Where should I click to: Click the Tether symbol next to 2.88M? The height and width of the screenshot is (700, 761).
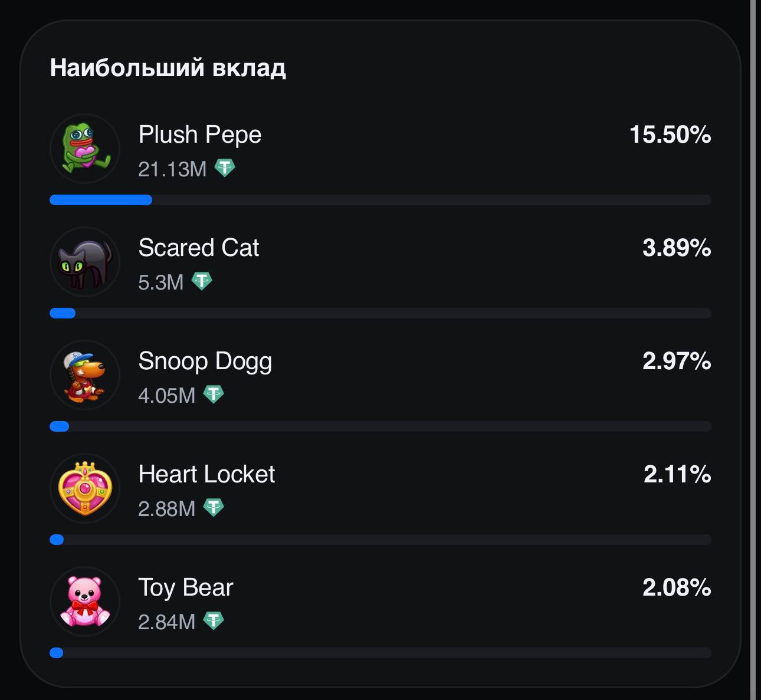pos(214,508)
